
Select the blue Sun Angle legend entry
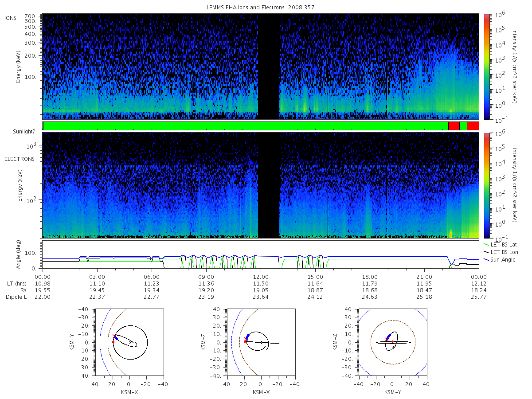click(500, 259)
